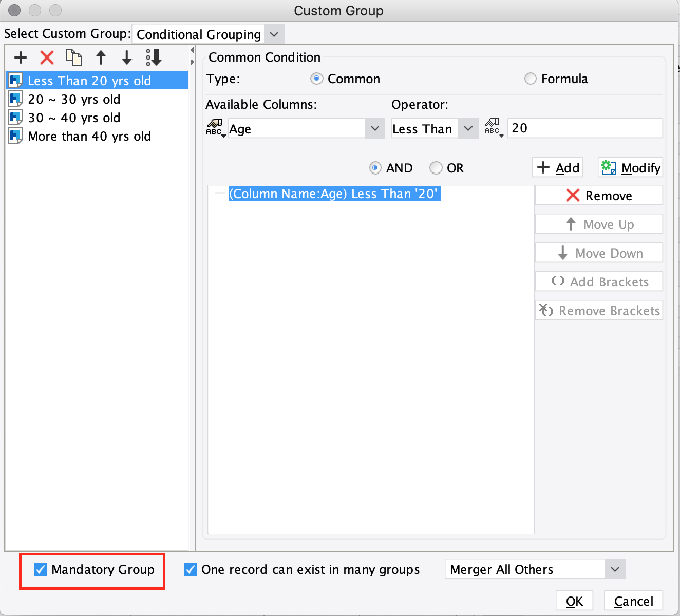Sort the groups with the sort icon
The image size is (680, 616).
pos(153,57)
